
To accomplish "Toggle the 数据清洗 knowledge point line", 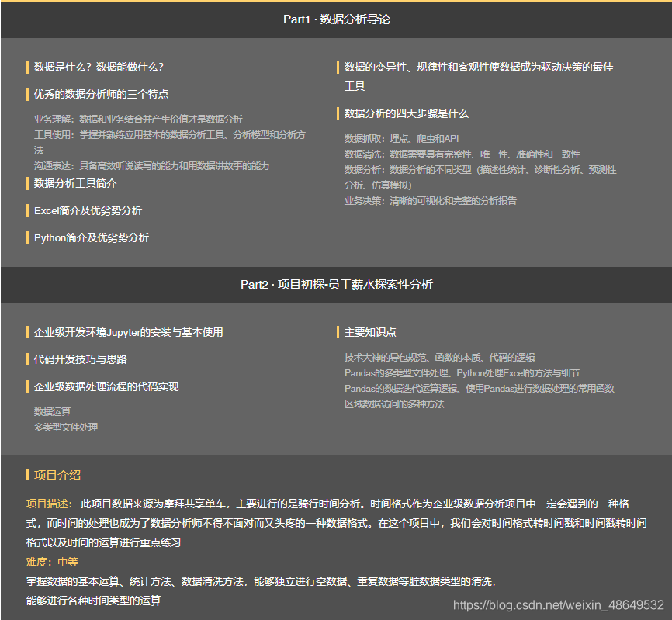I will pyautogui.click(x=462, y=154).
